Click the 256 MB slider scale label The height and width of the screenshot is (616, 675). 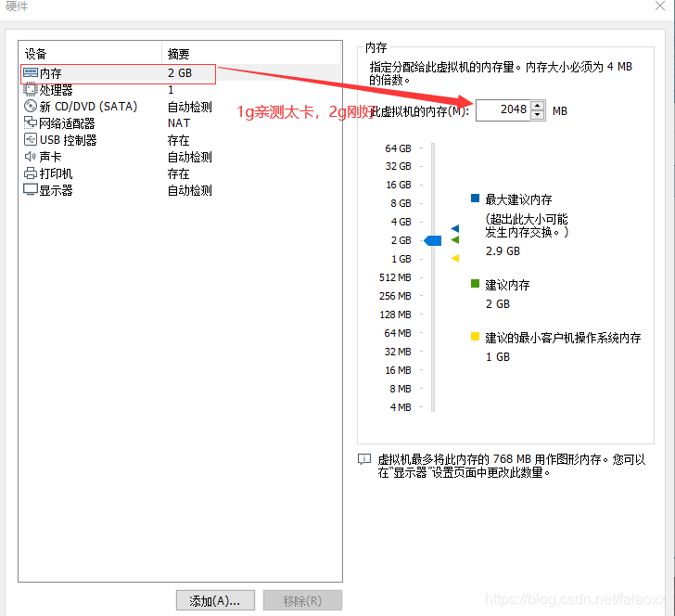pyautogui.click(x=395, y=296)
